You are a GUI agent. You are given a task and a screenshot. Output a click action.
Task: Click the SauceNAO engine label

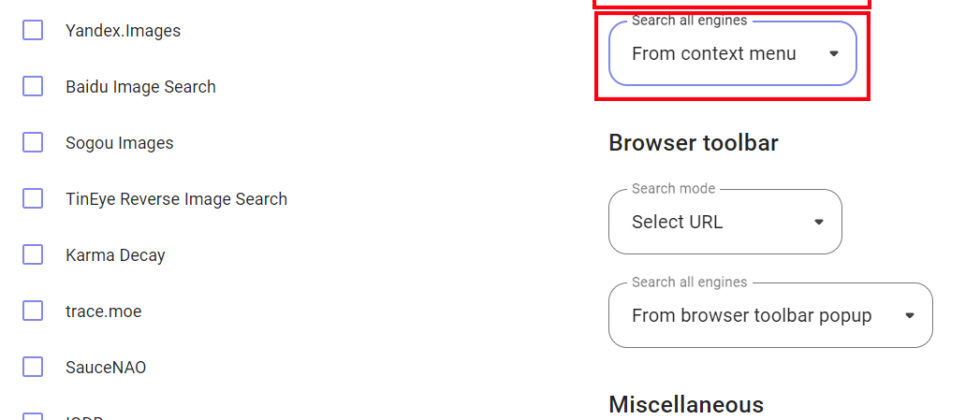pyautogui.click(x=106, y=367)
